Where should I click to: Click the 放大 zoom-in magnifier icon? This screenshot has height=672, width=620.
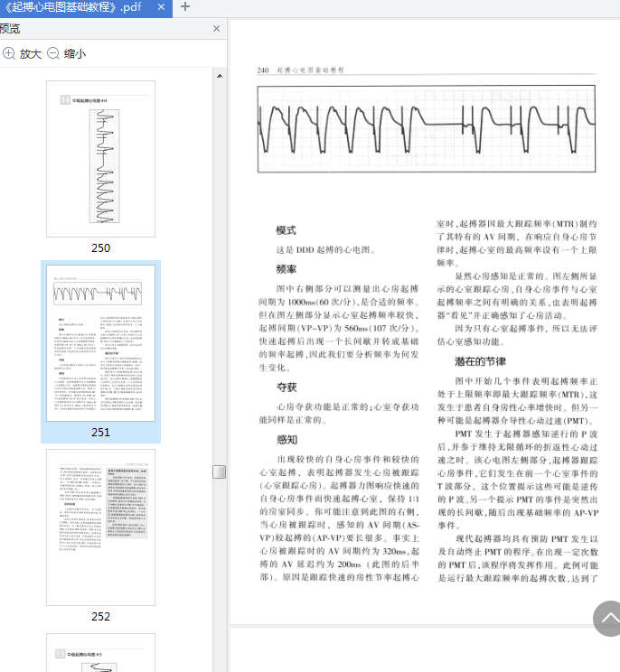[9, 53]
